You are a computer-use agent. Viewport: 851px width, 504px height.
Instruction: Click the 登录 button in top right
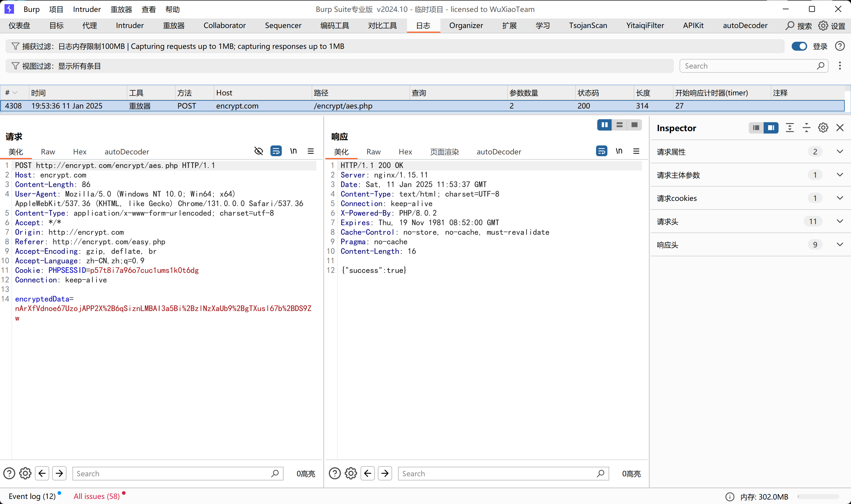point(819,46)
